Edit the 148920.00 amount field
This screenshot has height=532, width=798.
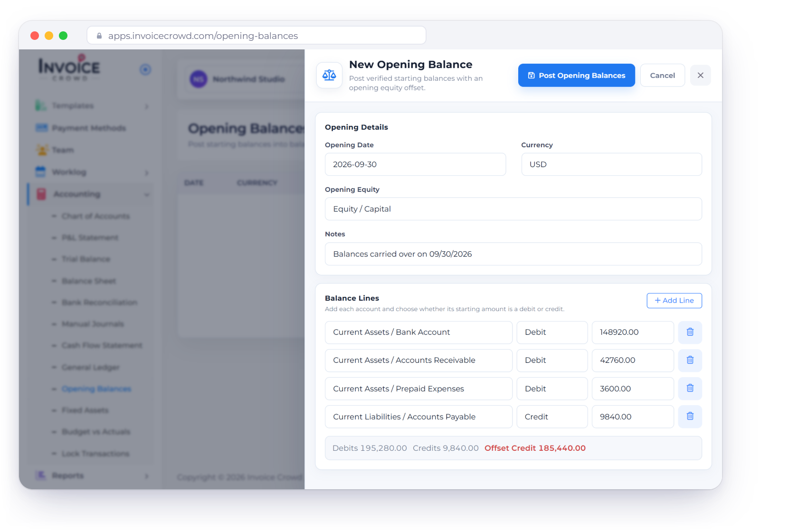633,332
